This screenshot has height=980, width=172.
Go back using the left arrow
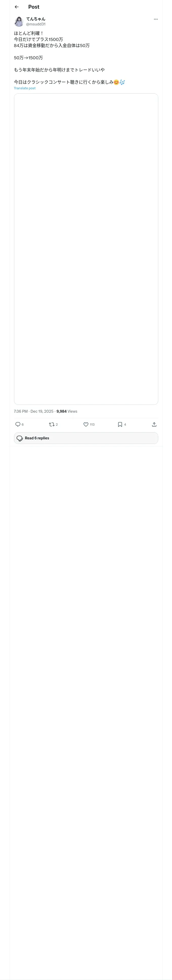tap(16, 7)
